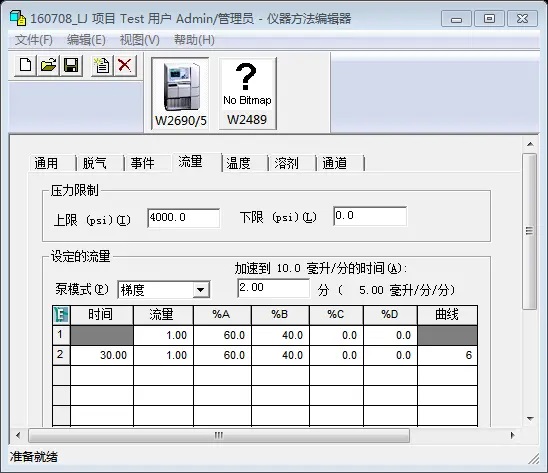Open the 编辑(E) menu
The image size is (548, 473).
[x=86, y=40]
